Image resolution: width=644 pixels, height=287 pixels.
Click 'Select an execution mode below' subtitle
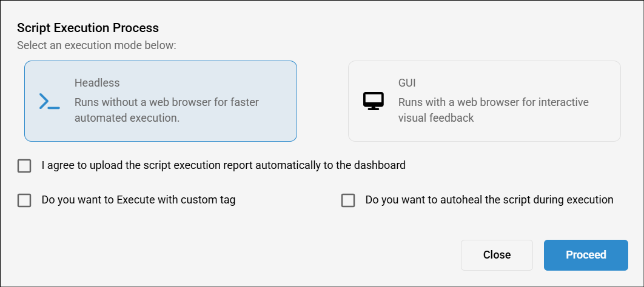click(x=96, y=45)
